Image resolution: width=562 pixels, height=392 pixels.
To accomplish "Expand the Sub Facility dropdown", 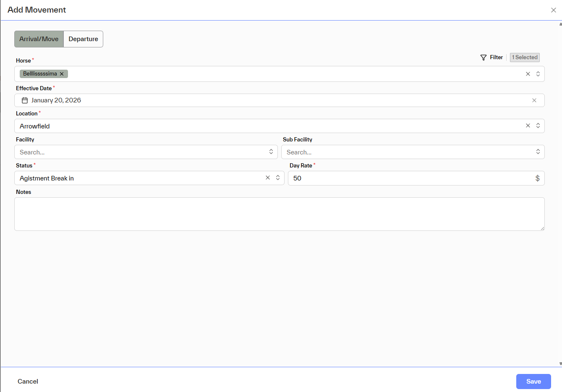I will coord(538,152).
